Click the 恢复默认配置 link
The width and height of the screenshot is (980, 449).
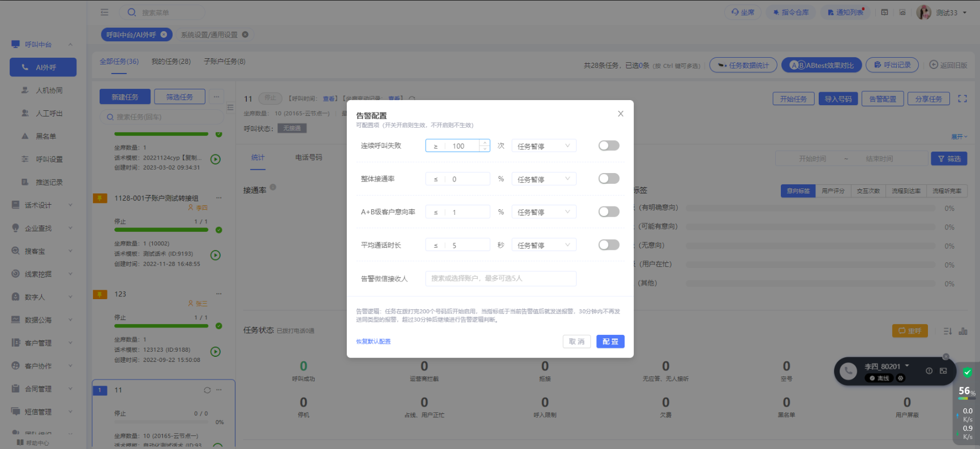click(373, 342)
